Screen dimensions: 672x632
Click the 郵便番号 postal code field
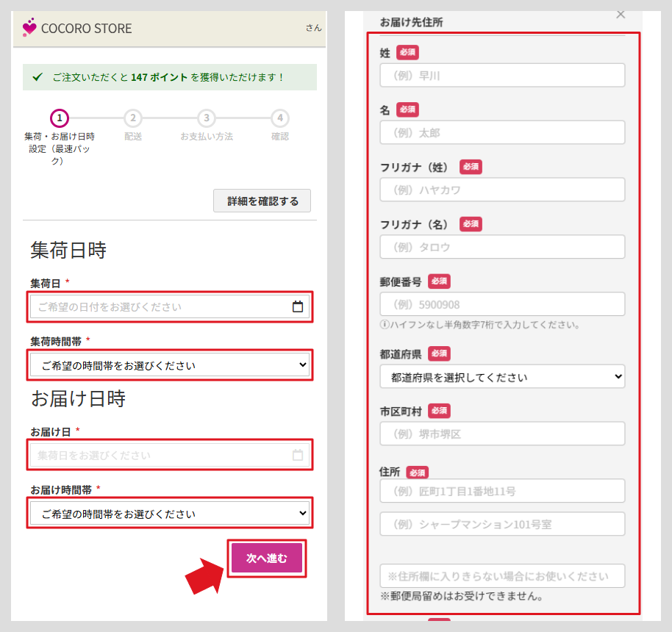click(502, 304)
